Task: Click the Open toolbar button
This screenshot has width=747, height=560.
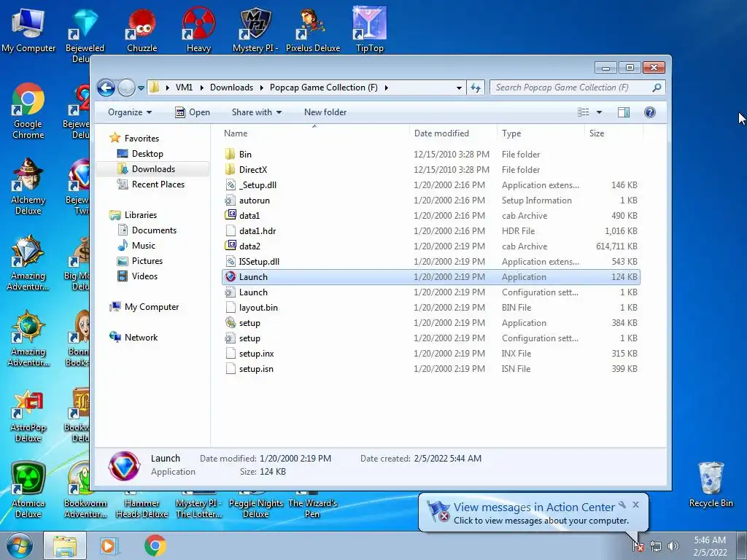Action: (x=193, y=112)
